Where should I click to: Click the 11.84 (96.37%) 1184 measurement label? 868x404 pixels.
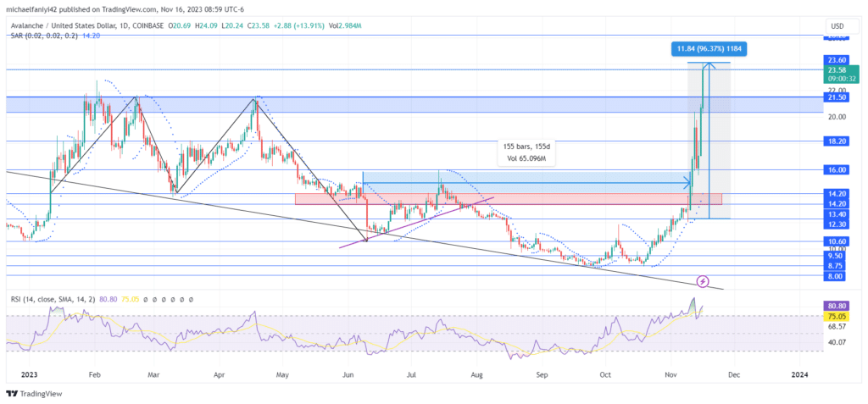(x=709, y=49)
